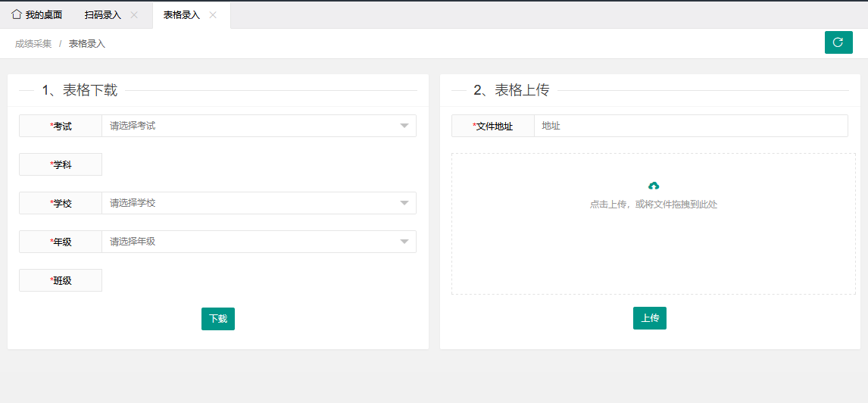Screen dimensions: 868x403
Task: Close the 扫码录入 tab
Action: point(134,15)
